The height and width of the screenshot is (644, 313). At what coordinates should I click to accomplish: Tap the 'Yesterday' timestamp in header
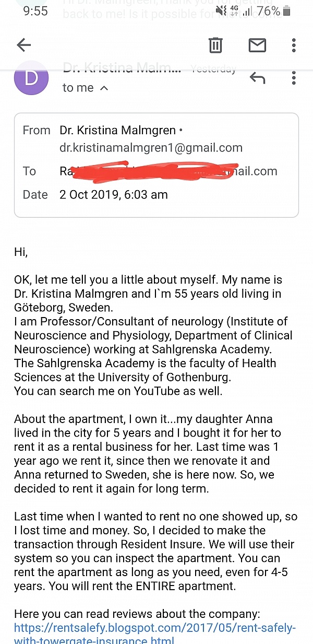[x=213, y=69]
